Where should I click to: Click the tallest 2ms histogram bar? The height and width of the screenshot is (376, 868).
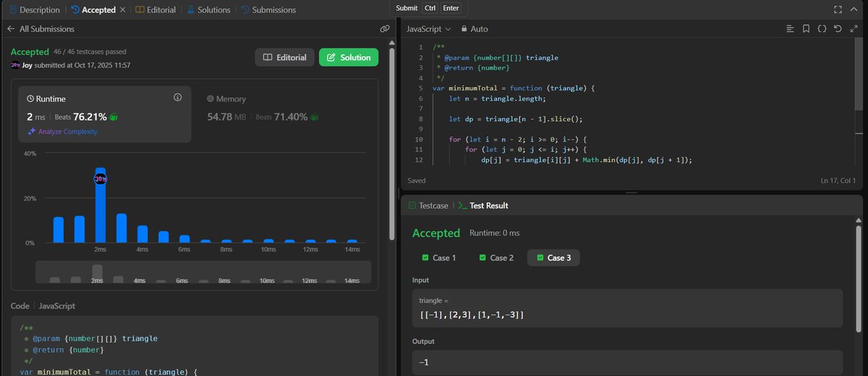point(101,205)
